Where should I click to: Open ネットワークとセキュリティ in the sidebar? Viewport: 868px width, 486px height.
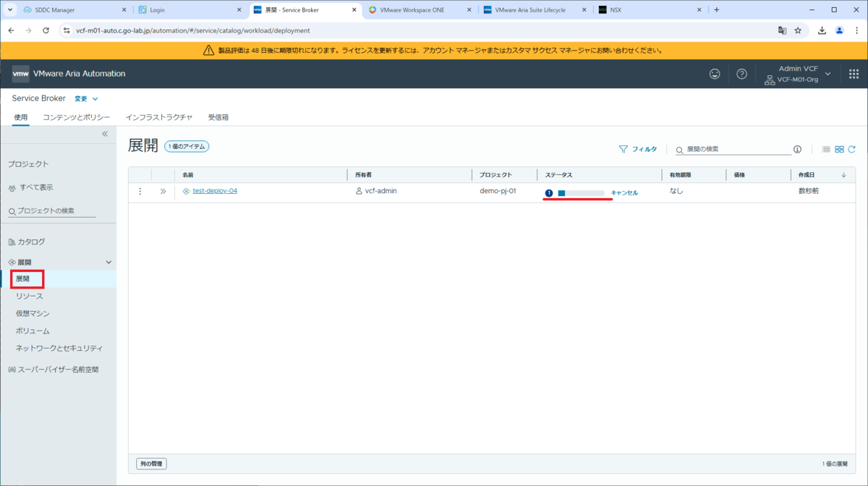(59, 348)
